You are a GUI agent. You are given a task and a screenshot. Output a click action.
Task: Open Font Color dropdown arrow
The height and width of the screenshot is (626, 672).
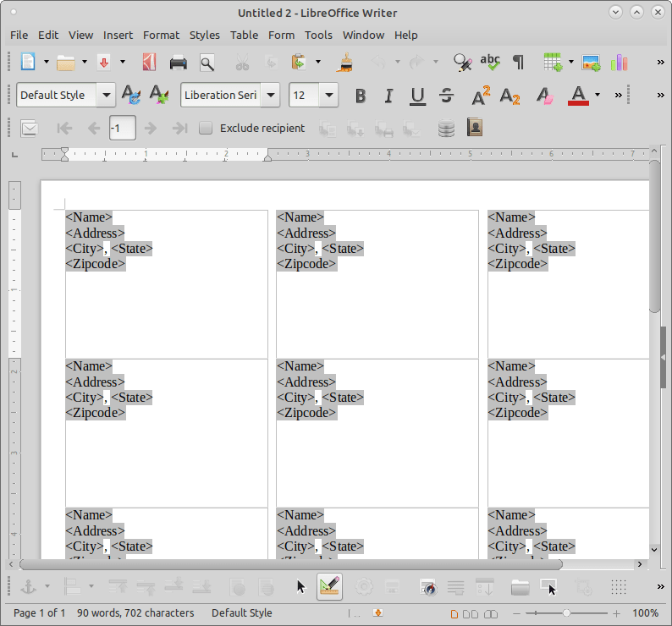tap(598, 95)
